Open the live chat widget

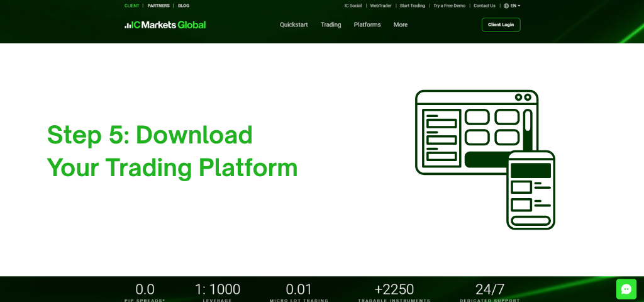[626, 289]
